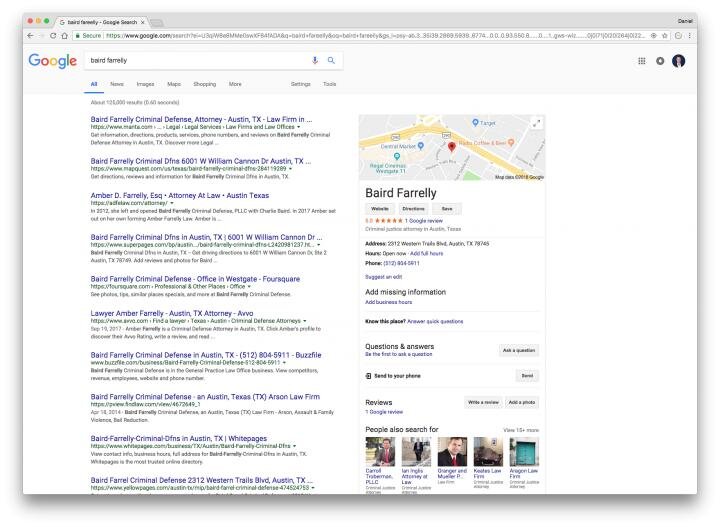Expand the buzzfile.com result URL dropdown arrow
Image resolution: width=720 pixels, height=527 pixels.
click(284, 363)
